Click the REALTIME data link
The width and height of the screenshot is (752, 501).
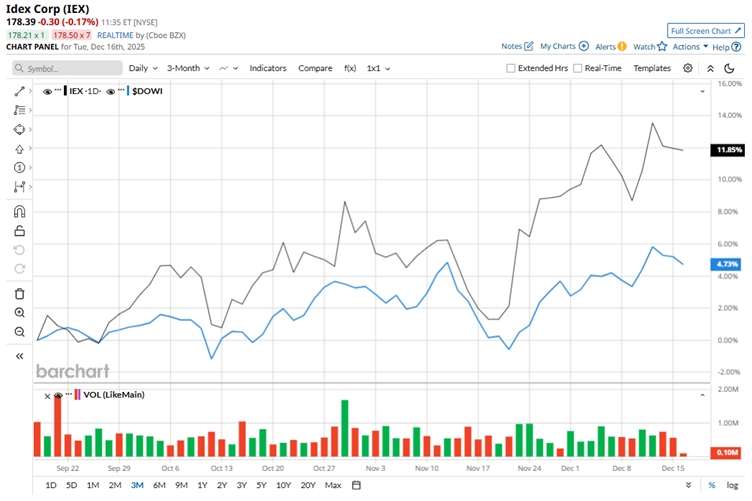tap(115, 35)
